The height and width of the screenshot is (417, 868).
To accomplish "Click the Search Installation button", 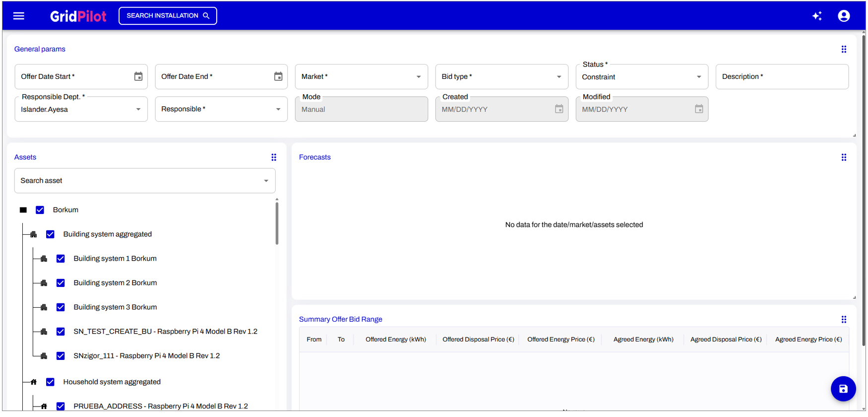I will click(168, 16).
